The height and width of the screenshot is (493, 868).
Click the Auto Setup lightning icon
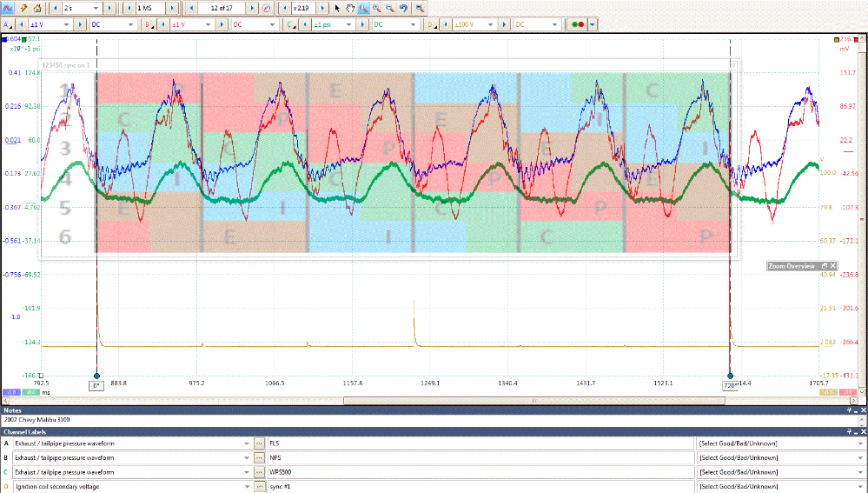(23, 7)
